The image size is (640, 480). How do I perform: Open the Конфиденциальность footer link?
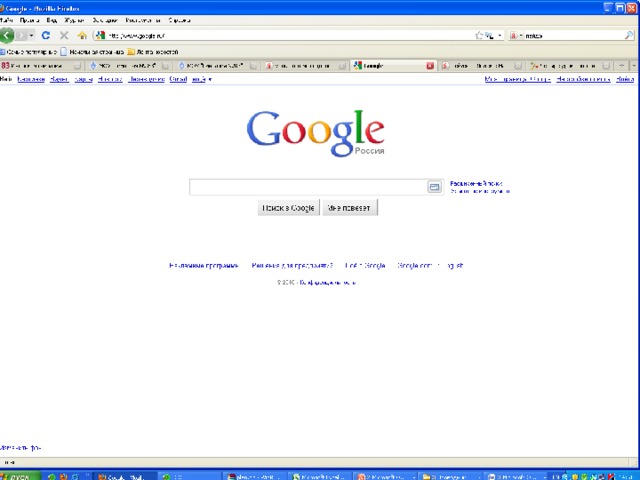coord(328,282)
